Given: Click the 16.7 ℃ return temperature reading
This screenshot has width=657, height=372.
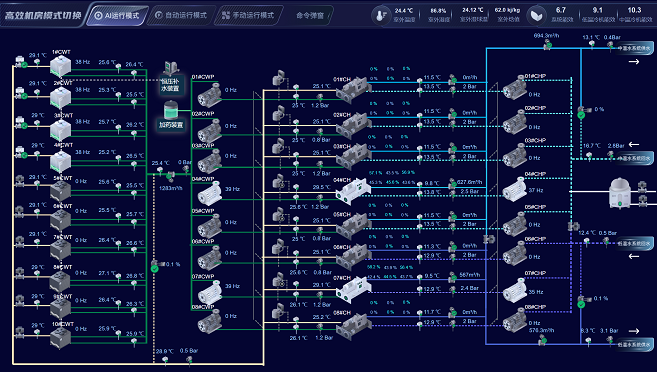Looking at the screenshot, I should tap(591, 146).
